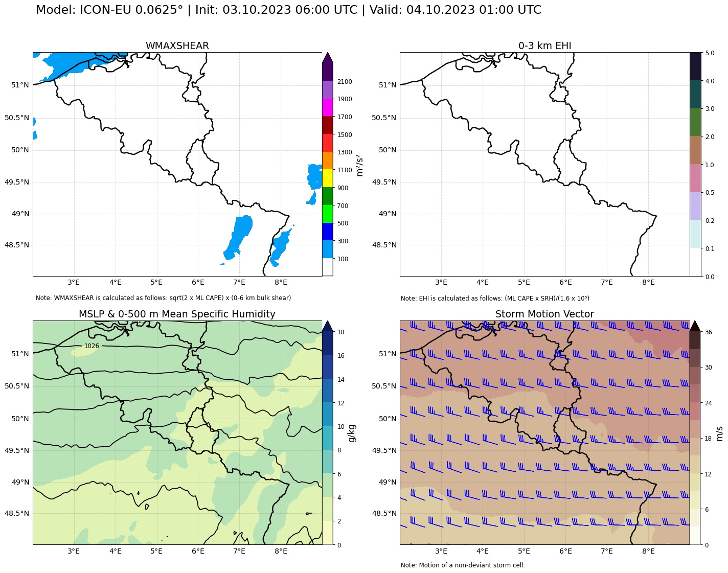Click the dark purple arrow atop WMAXSHEAR colorbar
728x573 pixels.
pos(328,58)
